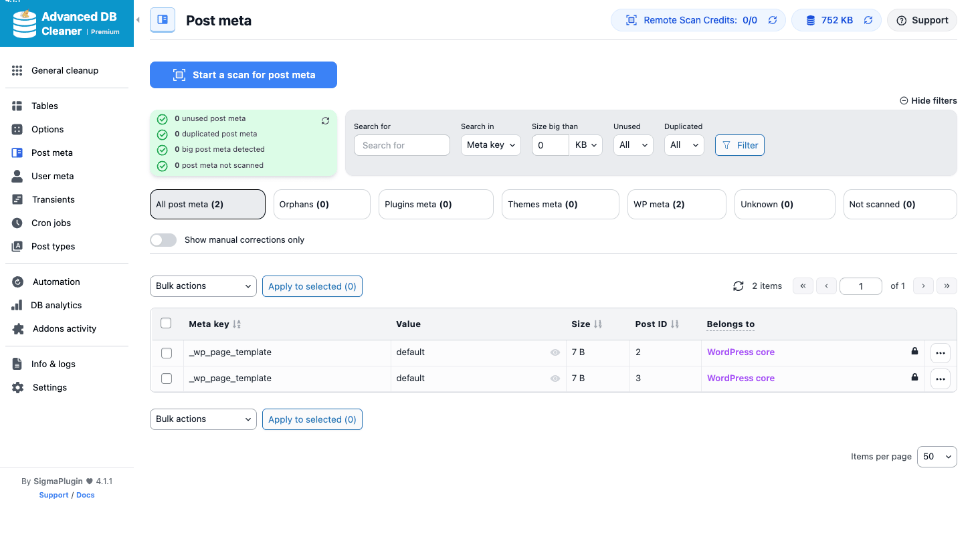
Task: Click the lock icon in Post ID 3 row
Action: tap(914, 377)
